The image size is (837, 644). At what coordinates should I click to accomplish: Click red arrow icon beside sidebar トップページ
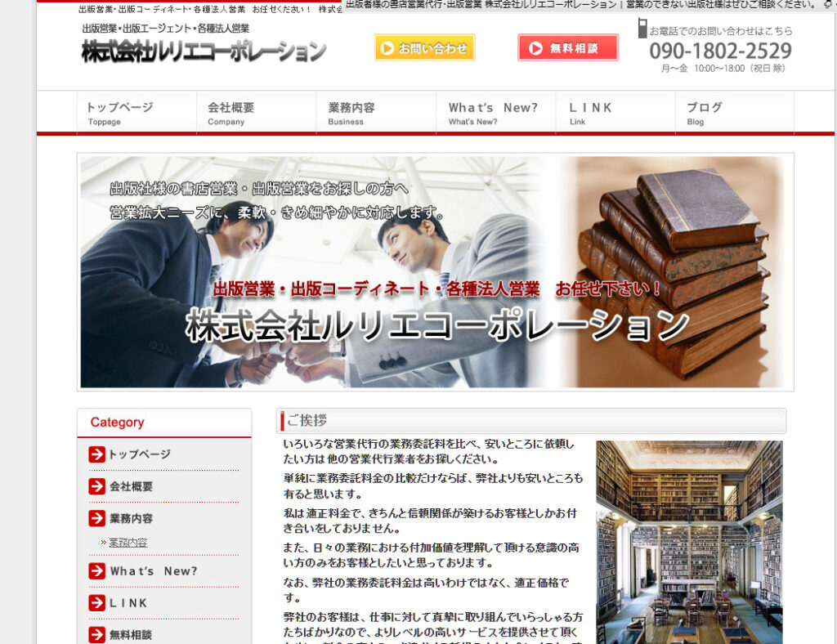click(x=97, y=454)
